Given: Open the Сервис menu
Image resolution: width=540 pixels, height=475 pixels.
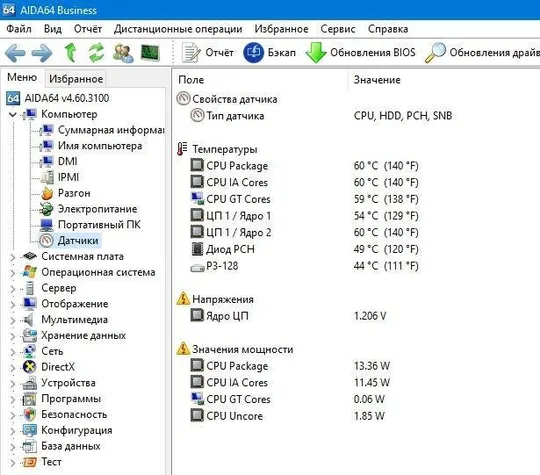Looking at the screenshot, I should [338, 29].
